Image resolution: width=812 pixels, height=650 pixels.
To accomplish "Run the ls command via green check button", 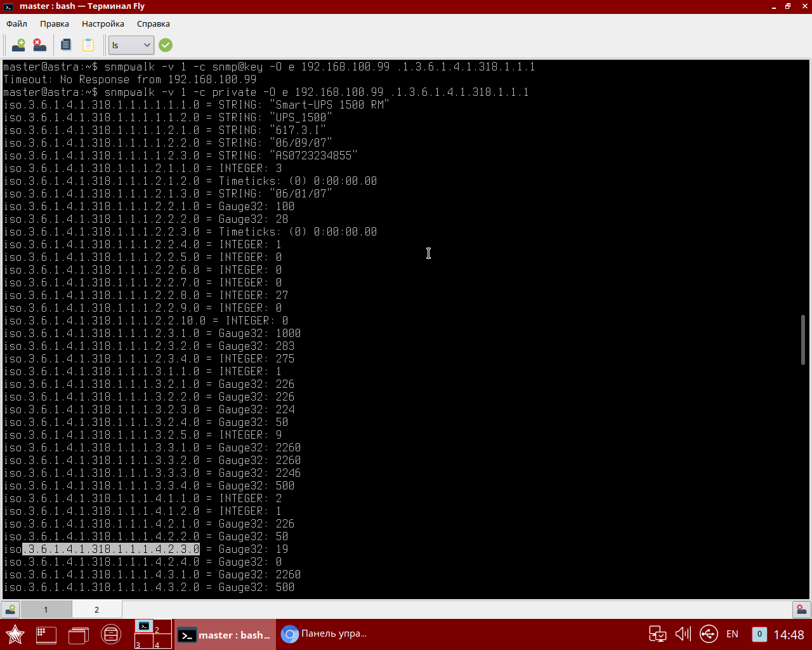I will (x=165, y=45).
